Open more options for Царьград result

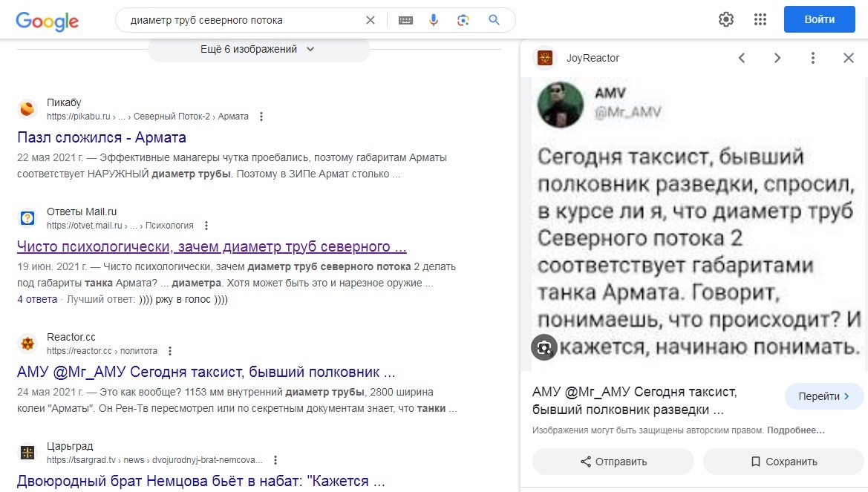(275, 460)
